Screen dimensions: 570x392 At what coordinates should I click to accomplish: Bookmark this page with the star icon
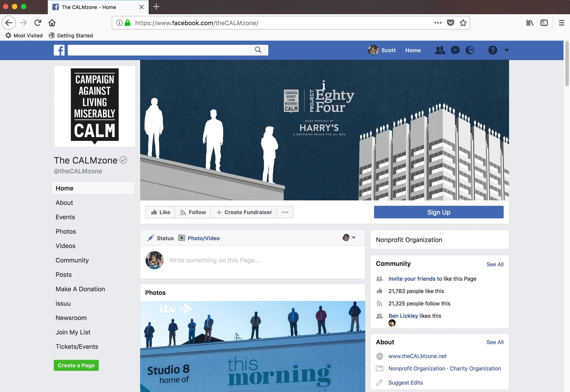[463, 23]
